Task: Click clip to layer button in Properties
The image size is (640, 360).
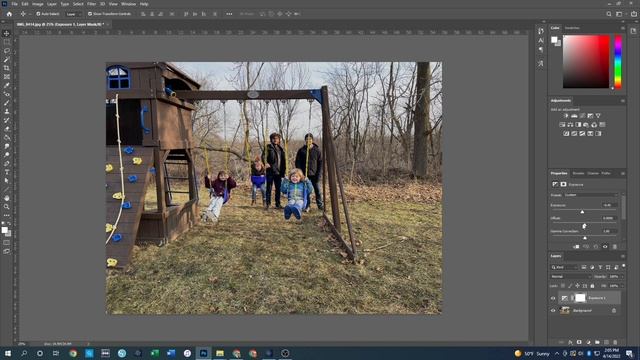Action: coord(576,247)
